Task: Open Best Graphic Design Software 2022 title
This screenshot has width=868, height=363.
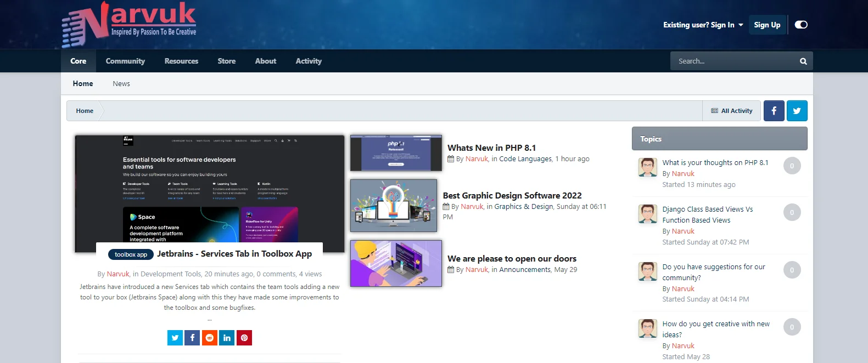Action: [512, 196]
